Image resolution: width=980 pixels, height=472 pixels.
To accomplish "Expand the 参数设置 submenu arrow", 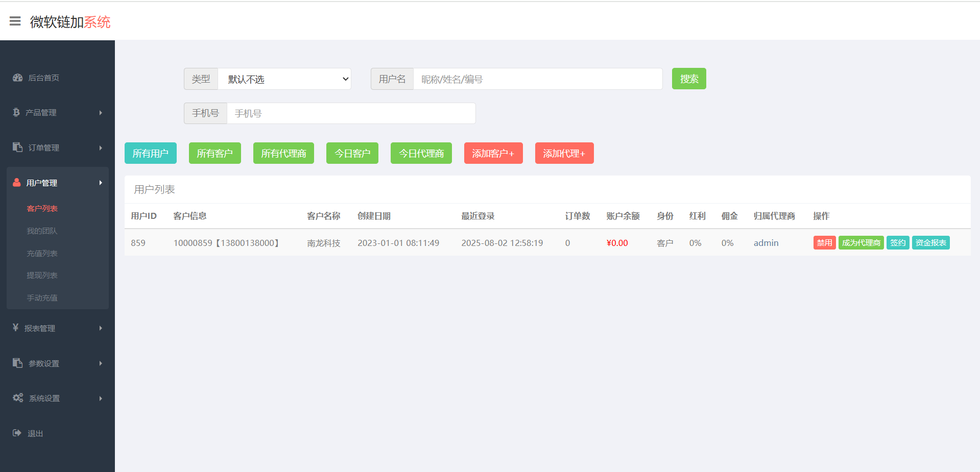I will (x=101, y=363).
